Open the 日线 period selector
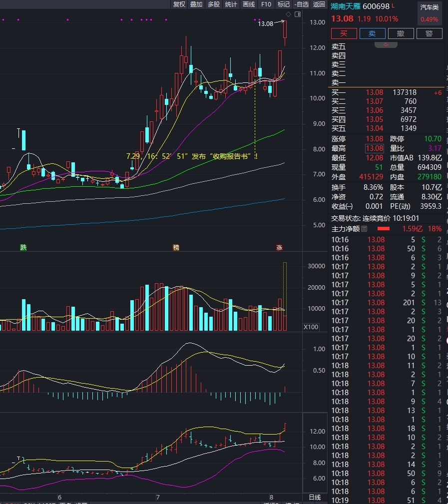This screenshot has width=448, height=504. click(x=315, y=497)
